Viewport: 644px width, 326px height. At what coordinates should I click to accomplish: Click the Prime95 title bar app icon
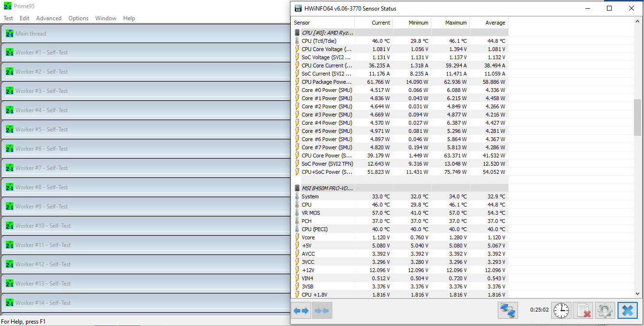8,6
